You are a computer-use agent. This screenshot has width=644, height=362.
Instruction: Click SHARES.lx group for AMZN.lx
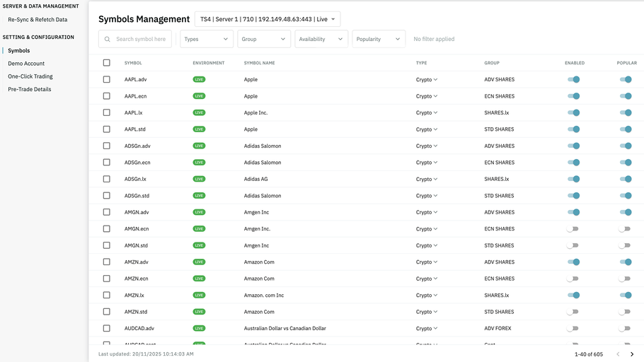[x=497, y=295]
